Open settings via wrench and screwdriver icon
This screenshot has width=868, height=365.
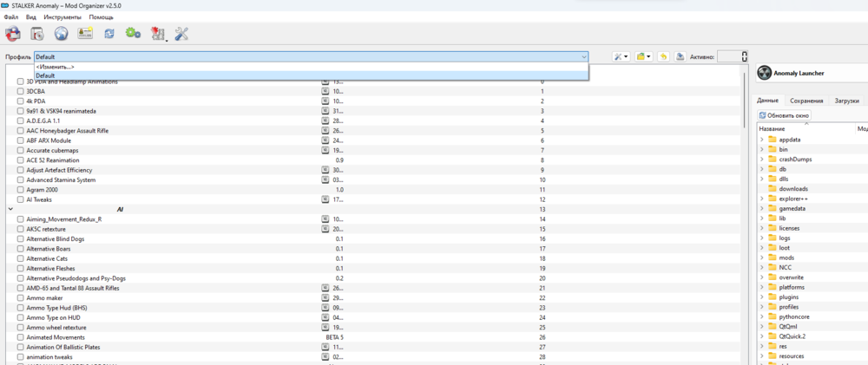pos(181,34)
